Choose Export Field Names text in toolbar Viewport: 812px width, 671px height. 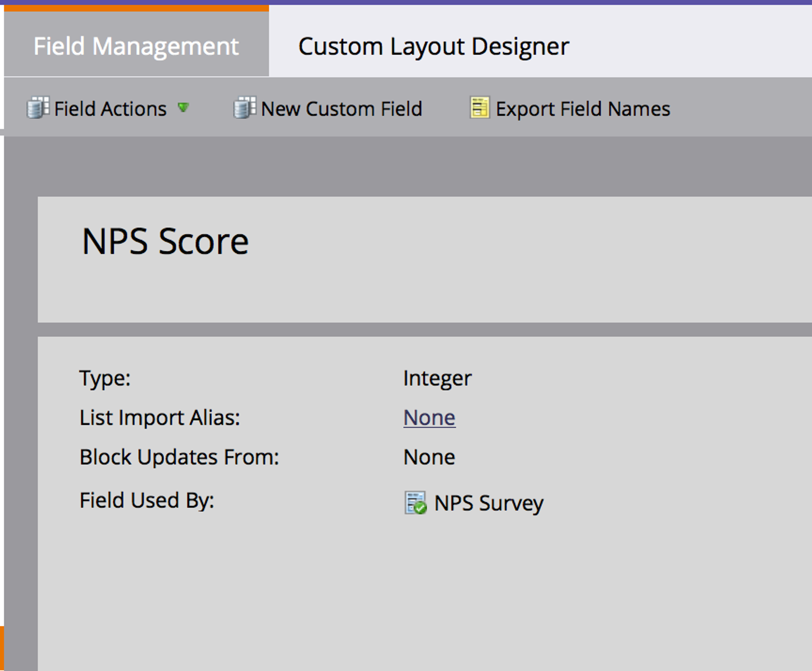[x=583, y=109]
